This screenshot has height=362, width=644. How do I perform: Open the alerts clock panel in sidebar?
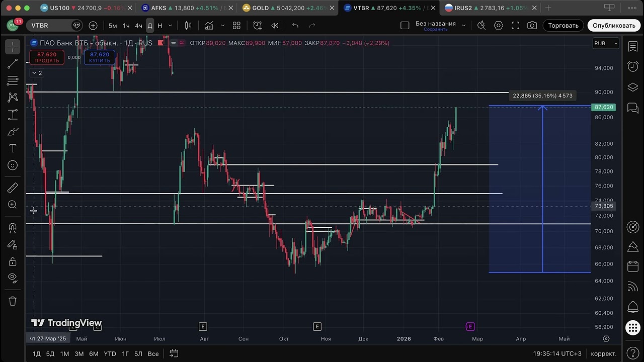click(633, 66)
